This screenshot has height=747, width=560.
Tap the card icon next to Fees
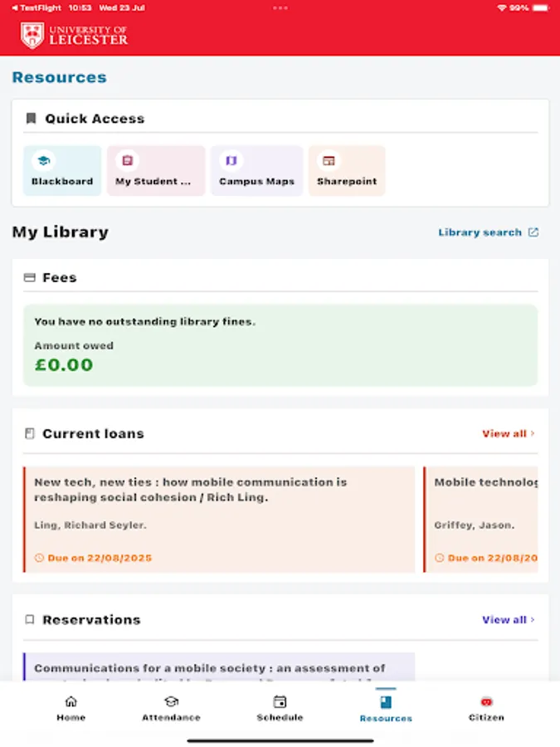30,276
